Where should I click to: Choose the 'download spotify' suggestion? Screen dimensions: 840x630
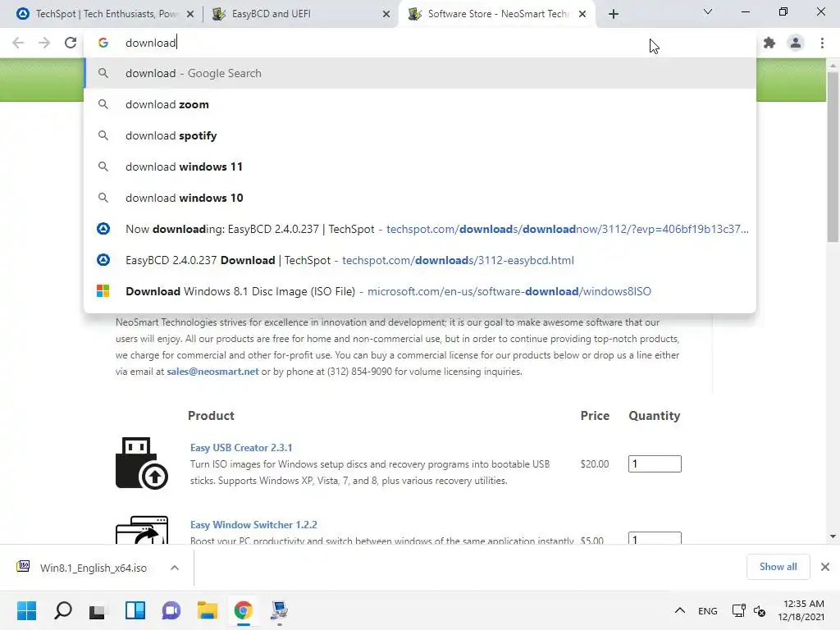(420, 135)
